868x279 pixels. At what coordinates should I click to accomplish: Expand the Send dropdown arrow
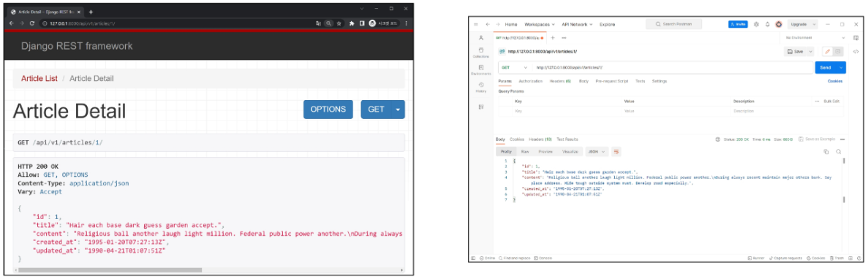tap(842, 67)
